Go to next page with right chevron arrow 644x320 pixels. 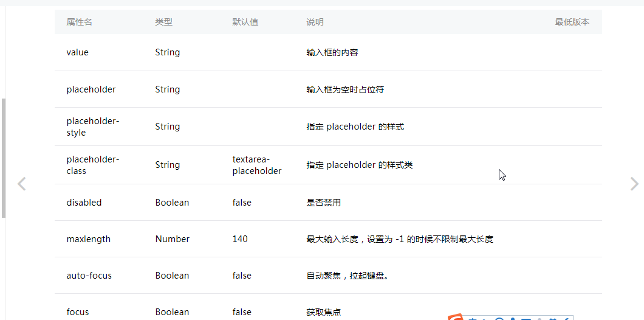click(634, 184)
